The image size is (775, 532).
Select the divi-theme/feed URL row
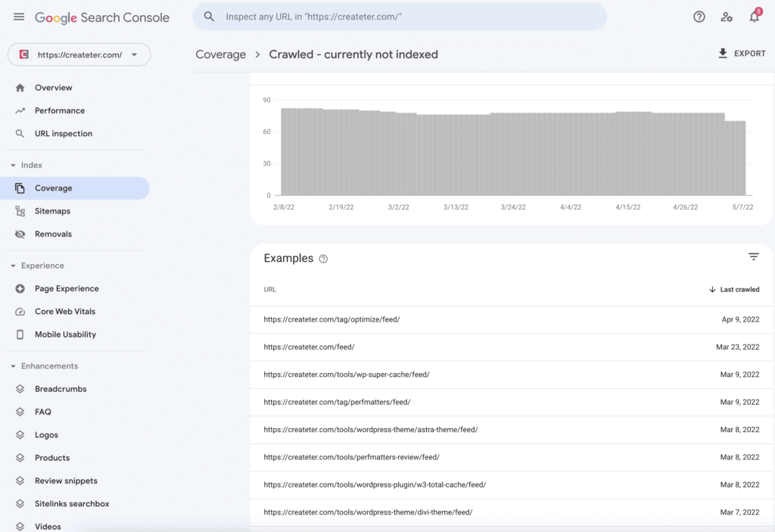[512, 512]
